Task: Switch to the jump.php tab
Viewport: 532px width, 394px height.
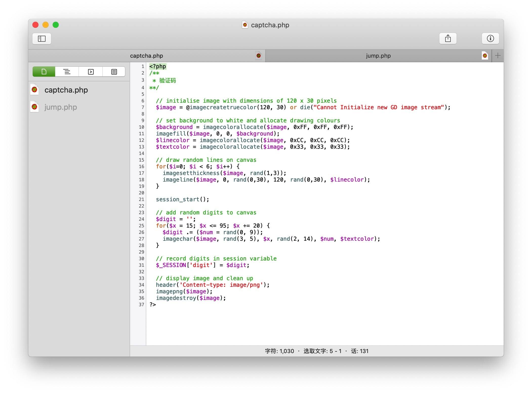Action: (x=378, y=56)
